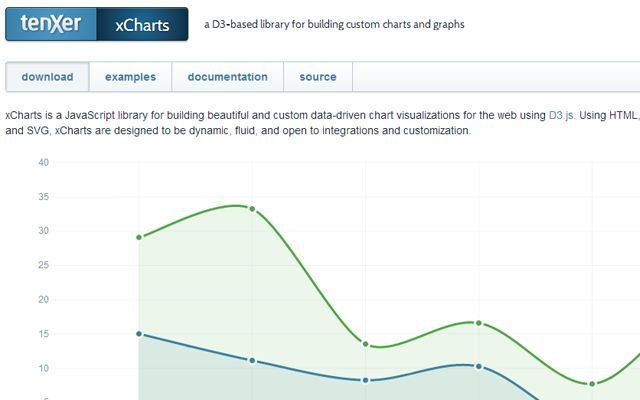The image size is (640, 400).
Task: Go to the source tab
Action: pyautogui.click(x=318, y=77)
